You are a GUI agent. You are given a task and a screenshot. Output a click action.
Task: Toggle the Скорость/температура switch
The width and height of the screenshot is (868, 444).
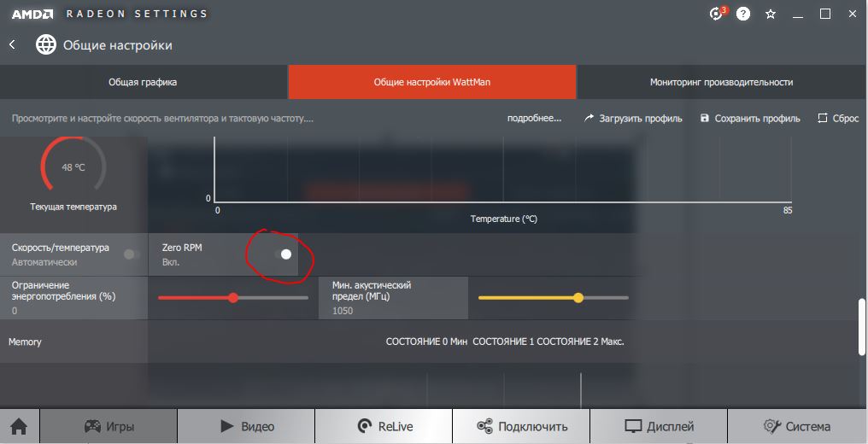[x=132, y=254]
